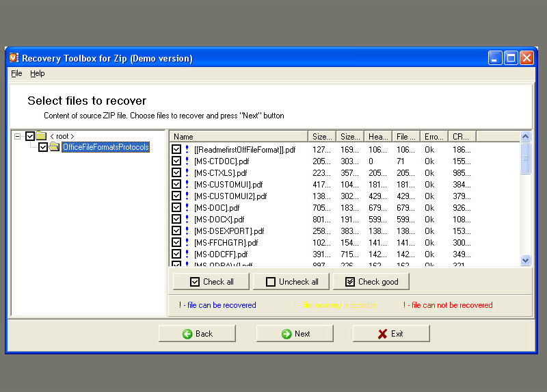
Task: Uncheck the [MS-CUSTOMUI].pdf checkbox
Action: [176, 184]
